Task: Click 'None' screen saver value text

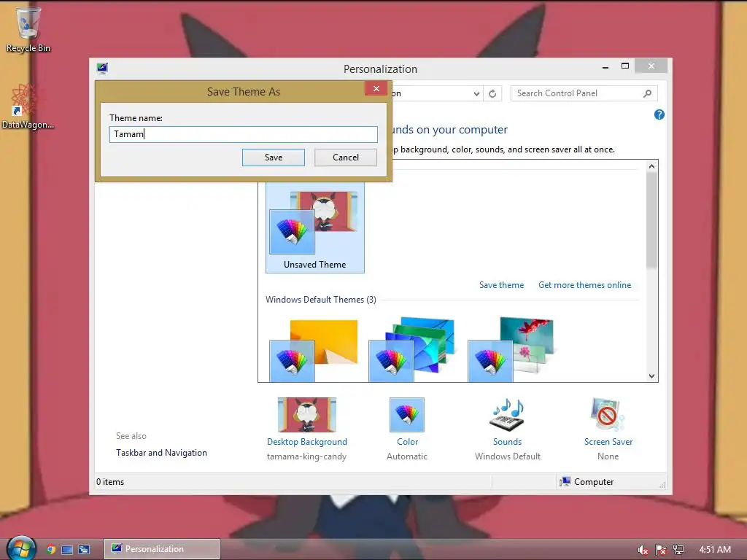Action: (x=608, y=456)
